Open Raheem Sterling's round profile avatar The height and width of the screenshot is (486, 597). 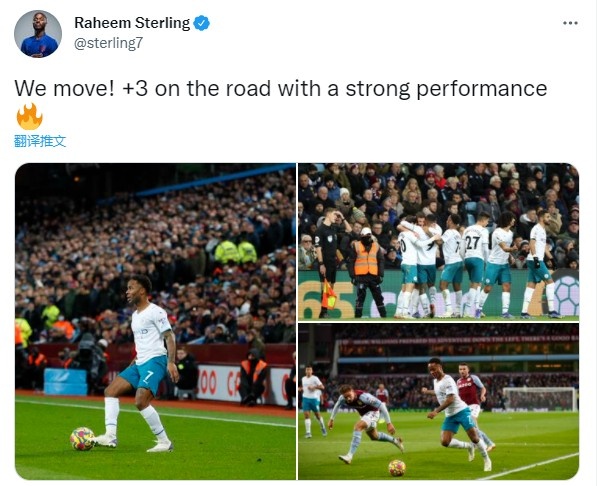point(38,34)
